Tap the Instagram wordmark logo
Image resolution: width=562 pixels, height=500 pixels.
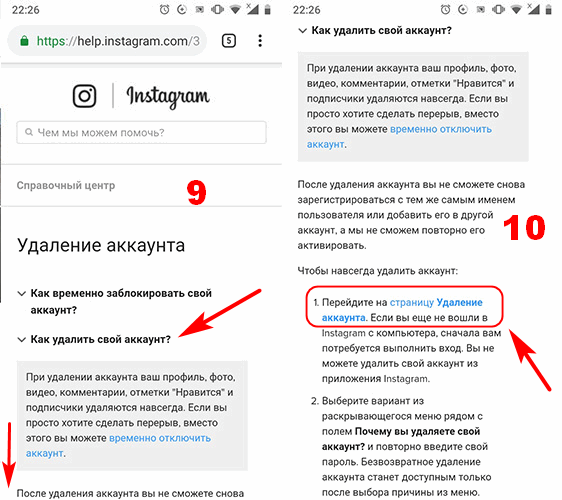point(168,97)
